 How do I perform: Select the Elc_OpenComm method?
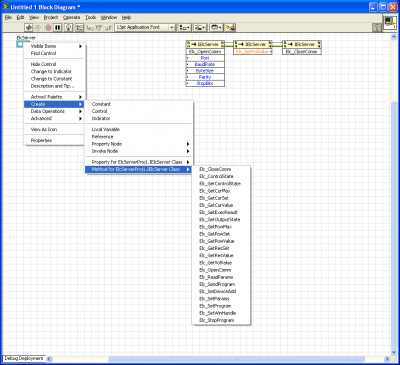pyautogui.click(x=221, y=270)
